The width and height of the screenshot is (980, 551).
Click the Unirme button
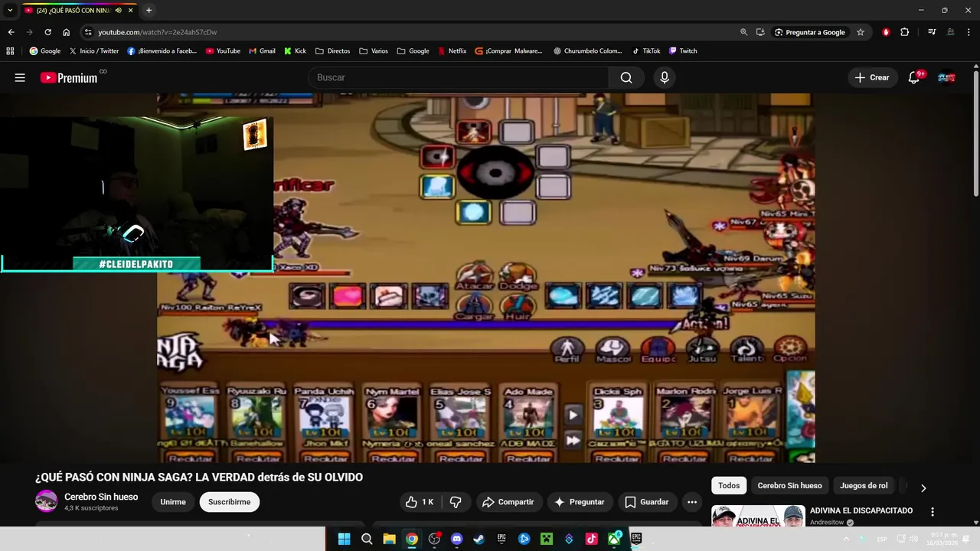173,502
